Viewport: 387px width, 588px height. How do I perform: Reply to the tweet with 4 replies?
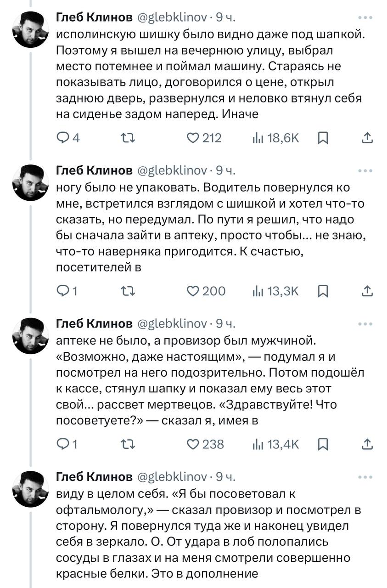click(67, 138)
